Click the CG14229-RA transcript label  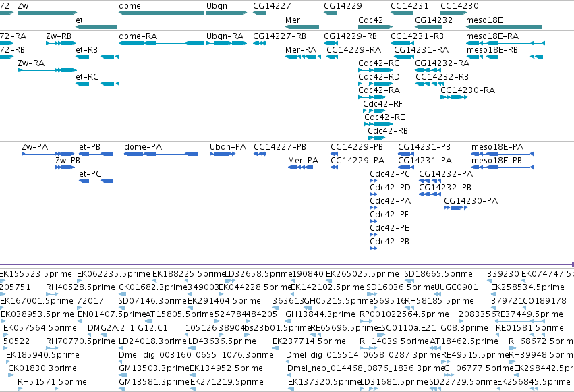point(353,50)
